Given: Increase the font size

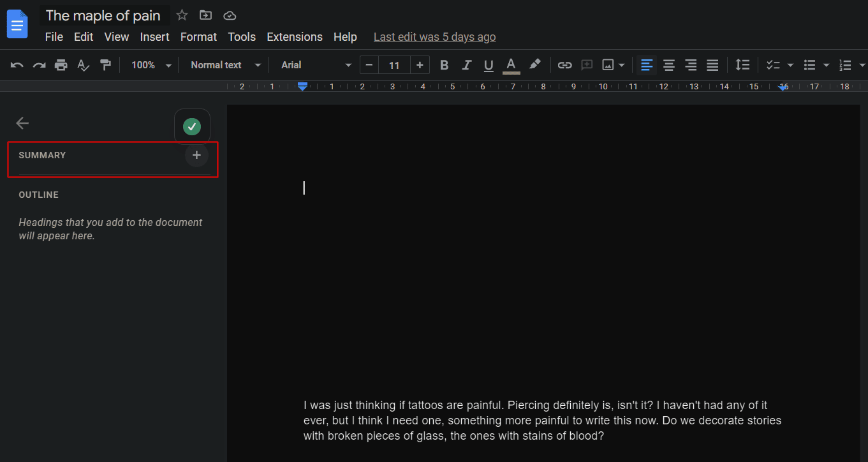Looking at the screenshot, I should [x=420, y=65].
